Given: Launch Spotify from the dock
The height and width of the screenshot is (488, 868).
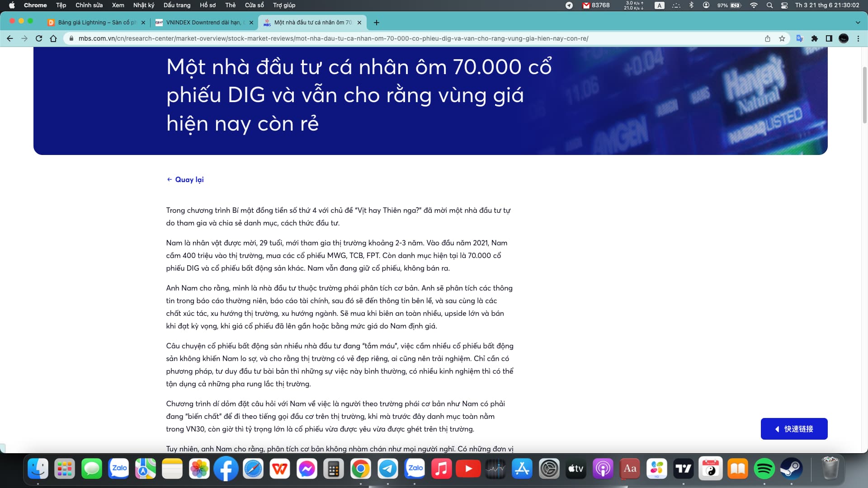Looking at the screenshot, I should (x=764, y=469).
